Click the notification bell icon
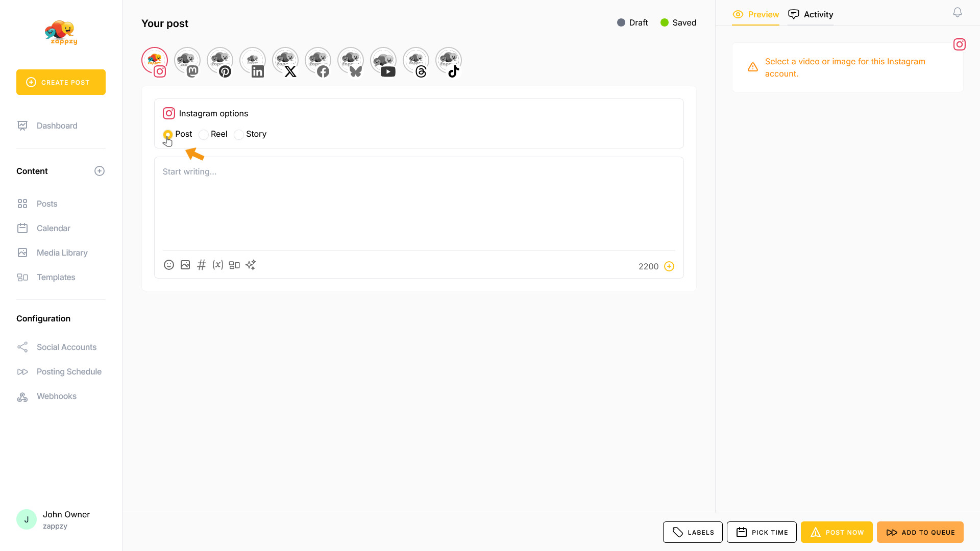 958,13
